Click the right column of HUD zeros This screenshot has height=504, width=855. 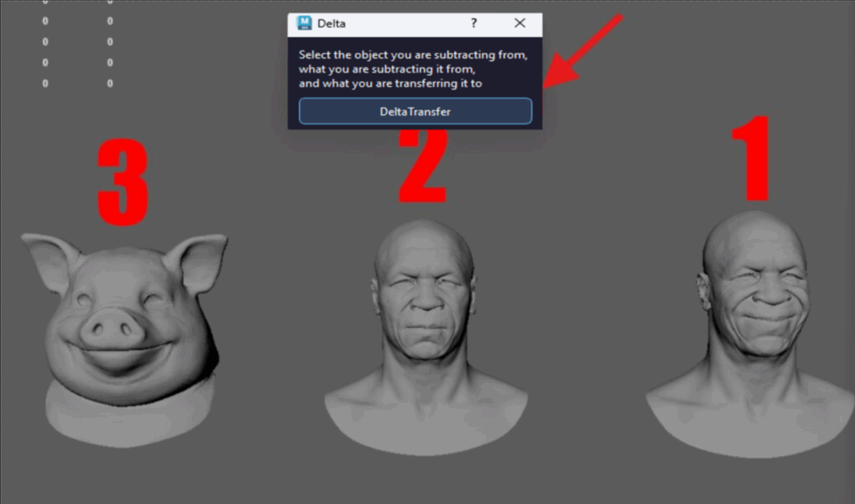pos(110,52)
